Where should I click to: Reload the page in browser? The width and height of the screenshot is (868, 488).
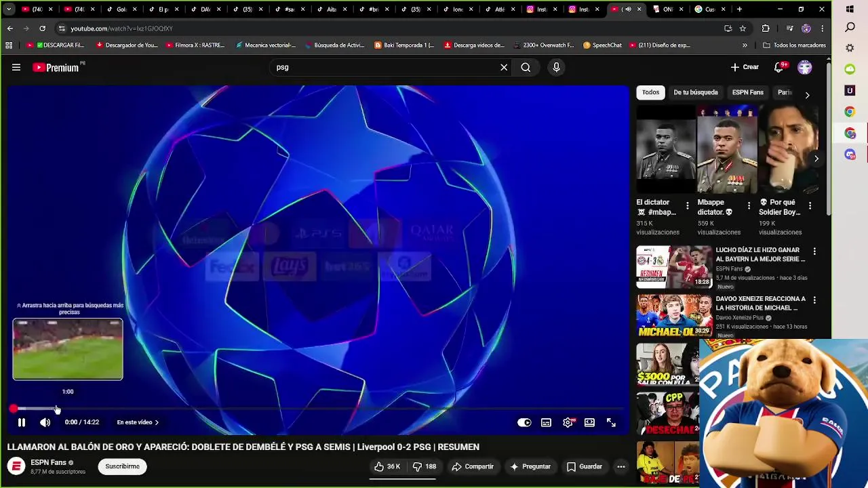pyautogui.click(x=42, y=28)
